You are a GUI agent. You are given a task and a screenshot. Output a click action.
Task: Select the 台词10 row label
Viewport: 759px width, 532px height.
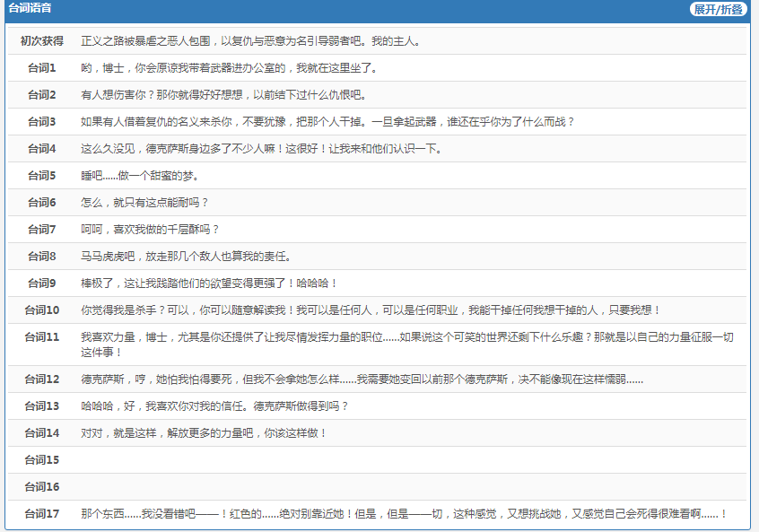coord(41,310)
